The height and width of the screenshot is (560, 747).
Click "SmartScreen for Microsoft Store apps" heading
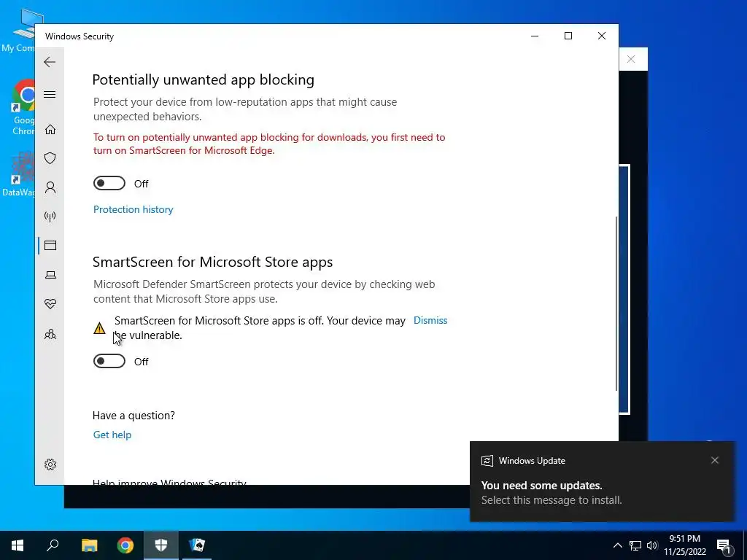coord(212,262)
